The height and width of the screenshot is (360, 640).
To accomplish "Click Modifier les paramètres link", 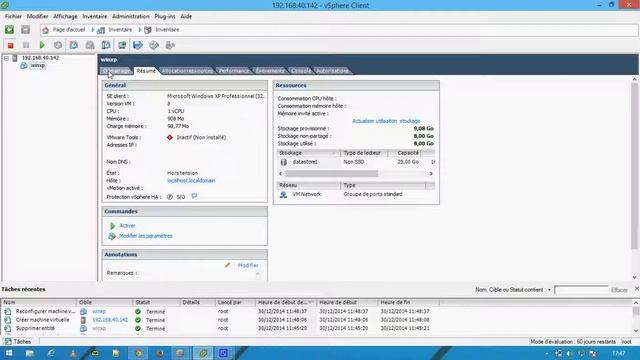I will point(146,236).
